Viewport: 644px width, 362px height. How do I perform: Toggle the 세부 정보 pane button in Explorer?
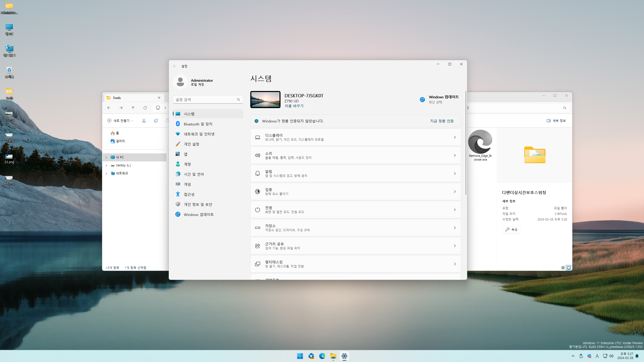pyautogui.click(x=556, y=121)
